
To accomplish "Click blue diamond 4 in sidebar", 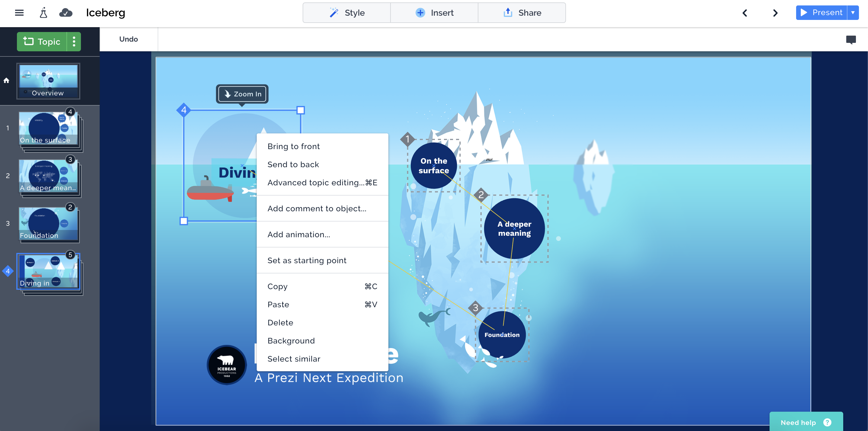I will pyautogui.click(x=8, y=271).
